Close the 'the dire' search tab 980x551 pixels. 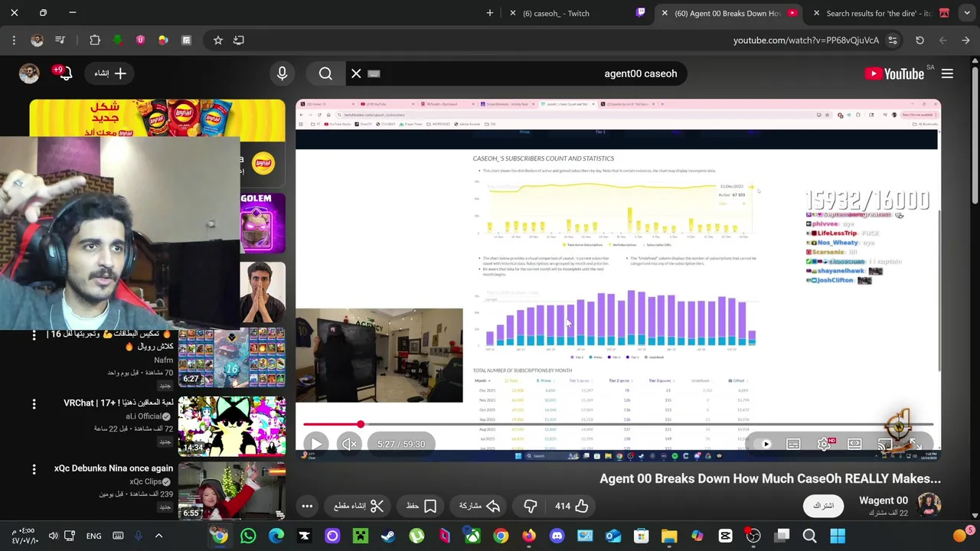pyautogui.click(x=816, y=13)
